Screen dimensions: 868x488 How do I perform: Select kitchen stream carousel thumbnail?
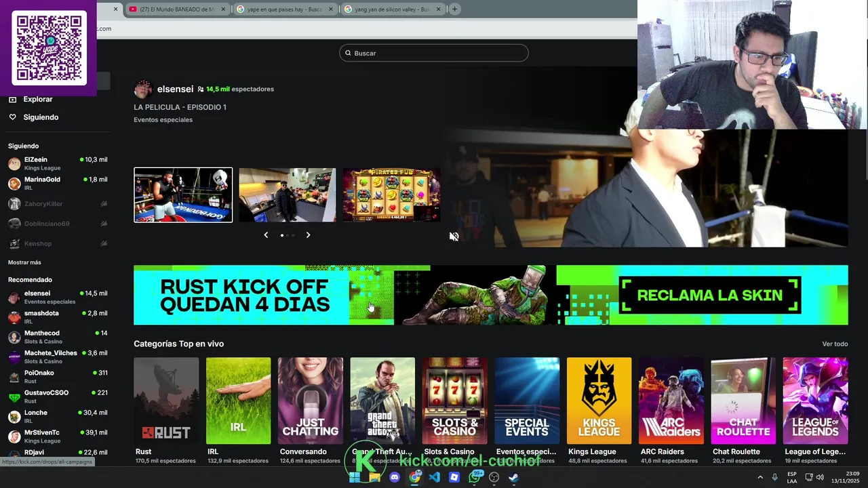(x=288, y=195)
